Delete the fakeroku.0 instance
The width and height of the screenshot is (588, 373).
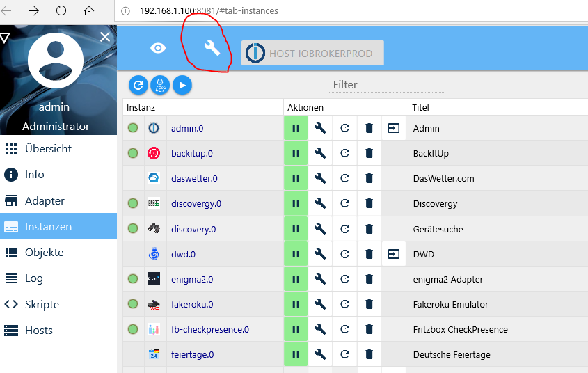369,304
